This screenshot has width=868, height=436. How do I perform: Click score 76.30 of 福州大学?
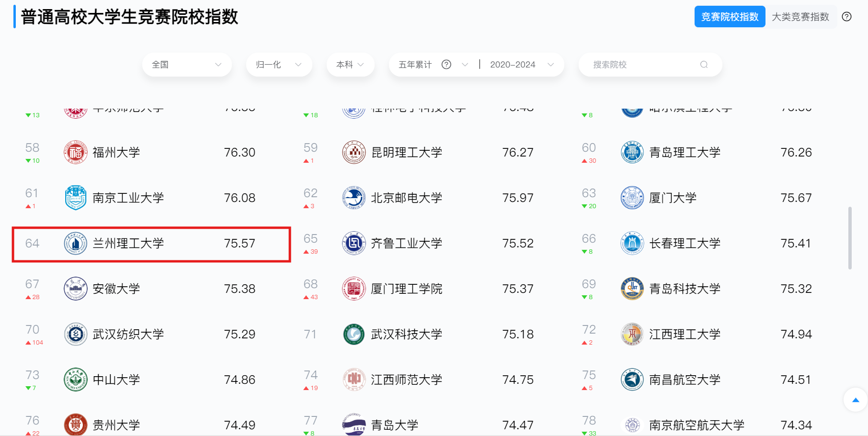(x=240, y=152)
